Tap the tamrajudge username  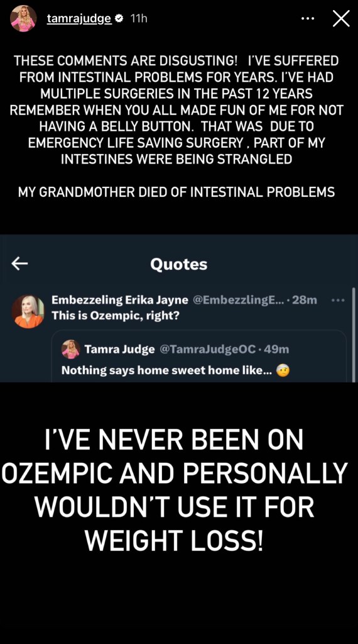[x=79, y=18]
